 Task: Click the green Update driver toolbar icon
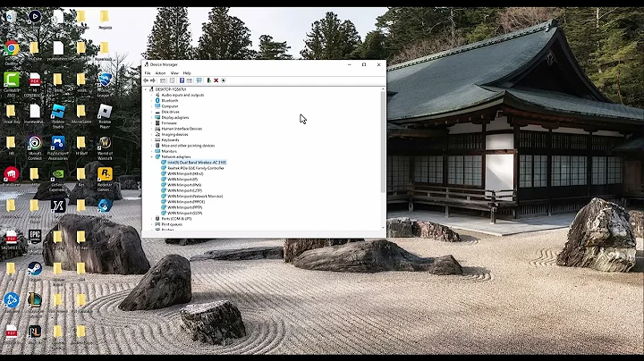[208, 80]
